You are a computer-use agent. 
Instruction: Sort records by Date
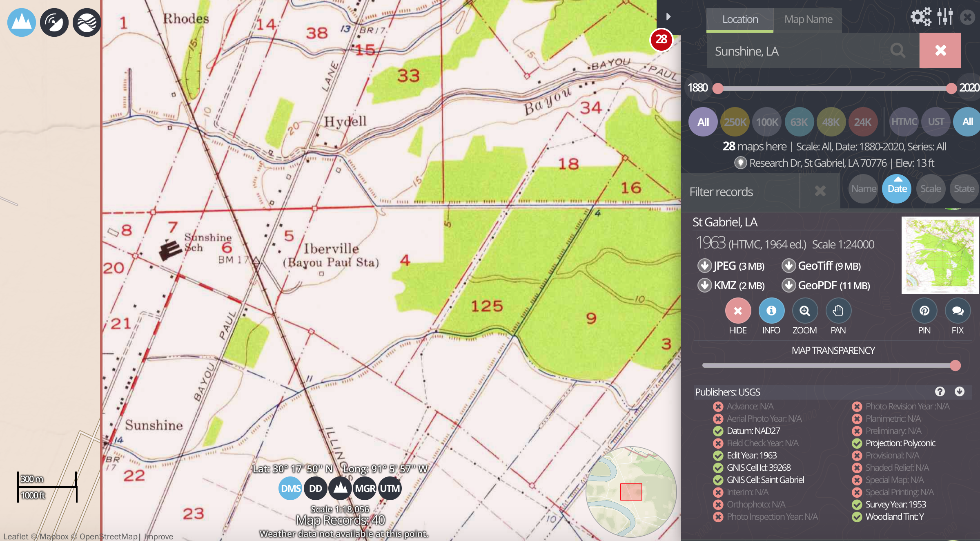[x=897, y=189]
